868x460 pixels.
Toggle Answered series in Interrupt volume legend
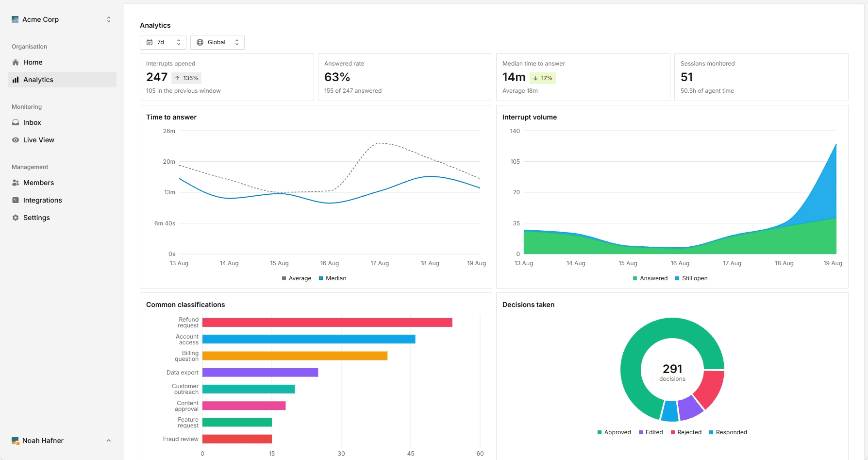651,278
